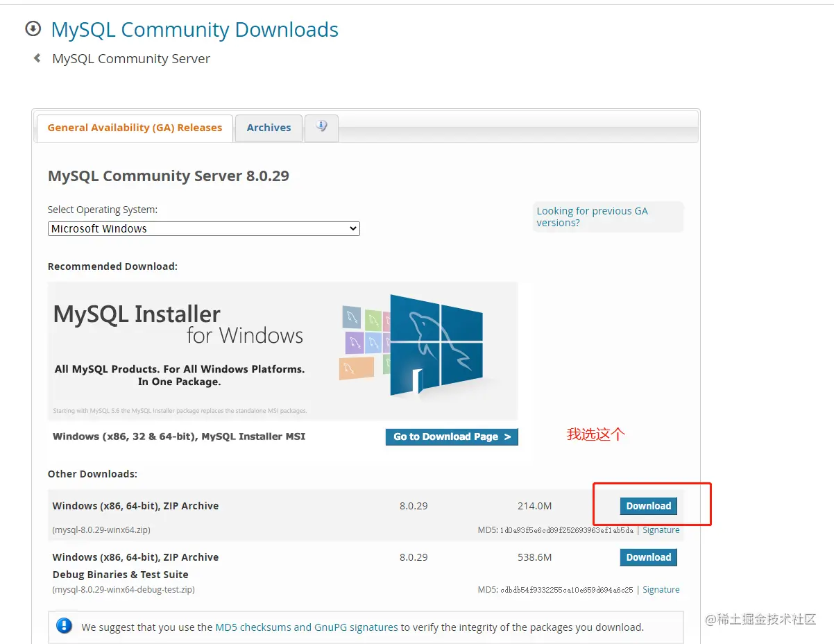Click the blue info icon beside MD5 suggestion

pyautogui.click(x=65, y=626)
